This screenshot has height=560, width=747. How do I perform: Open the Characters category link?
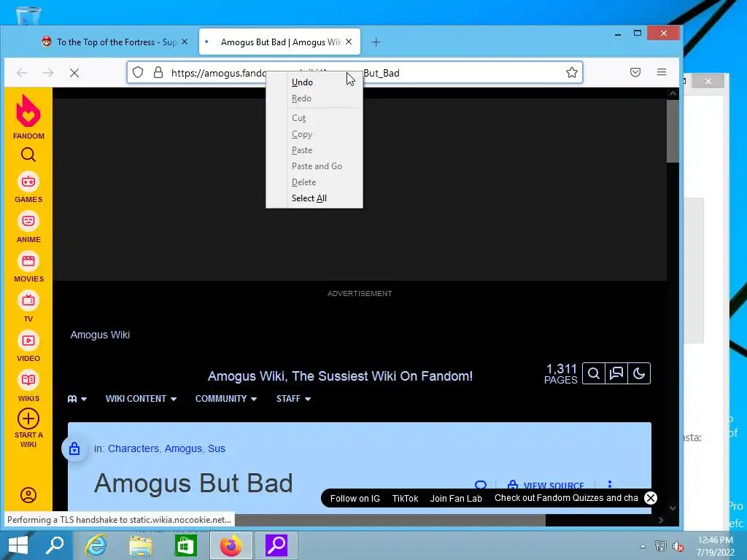(x=133, y=448)
